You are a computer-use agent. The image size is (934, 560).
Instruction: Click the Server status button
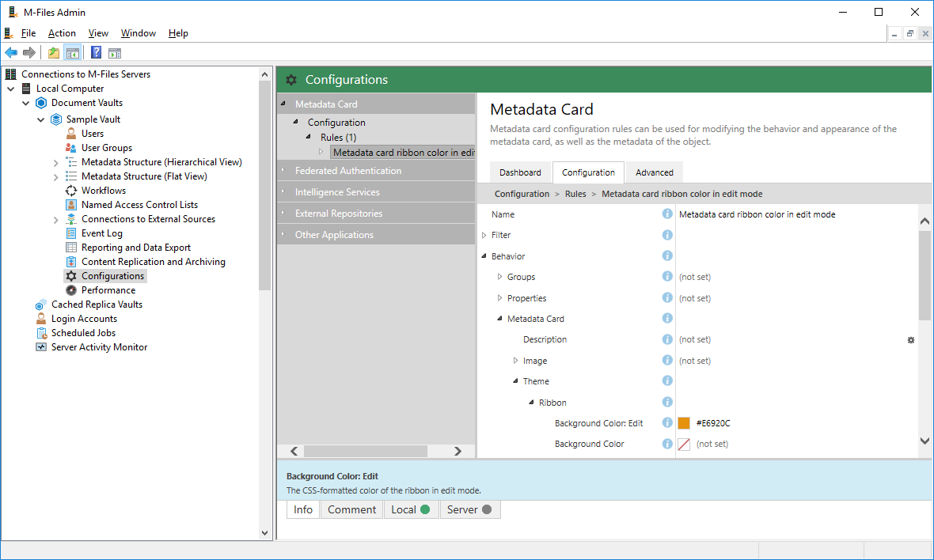point(470,509)
